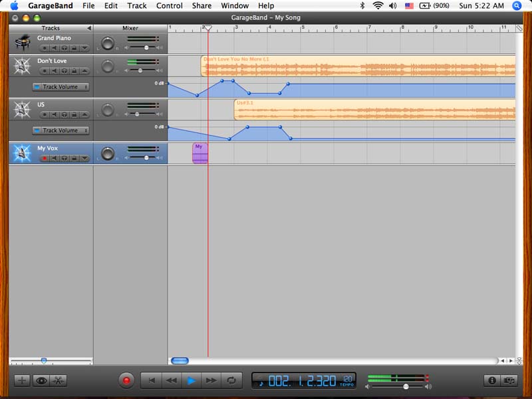Screen dimensions: 532x399
Task: Open the Track Info panel
Action: coord(492,380)
